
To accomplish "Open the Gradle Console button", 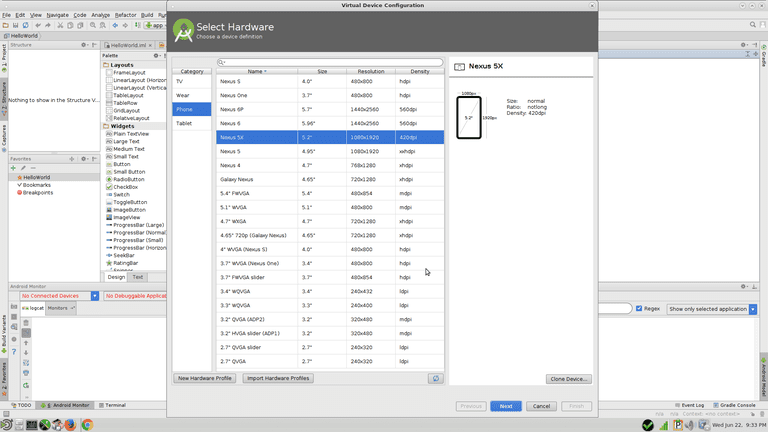I will click(734, 406).
